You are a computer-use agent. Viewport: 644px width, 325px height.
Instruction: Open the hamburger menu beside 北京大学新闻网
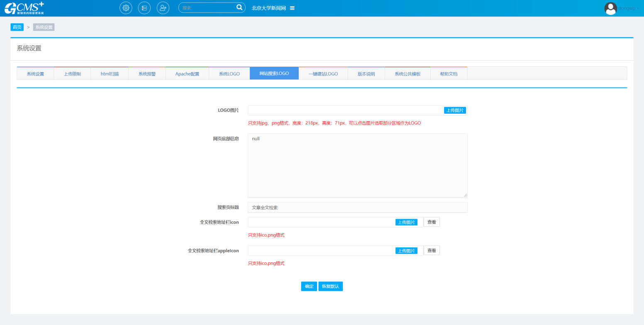pos(292,8)
